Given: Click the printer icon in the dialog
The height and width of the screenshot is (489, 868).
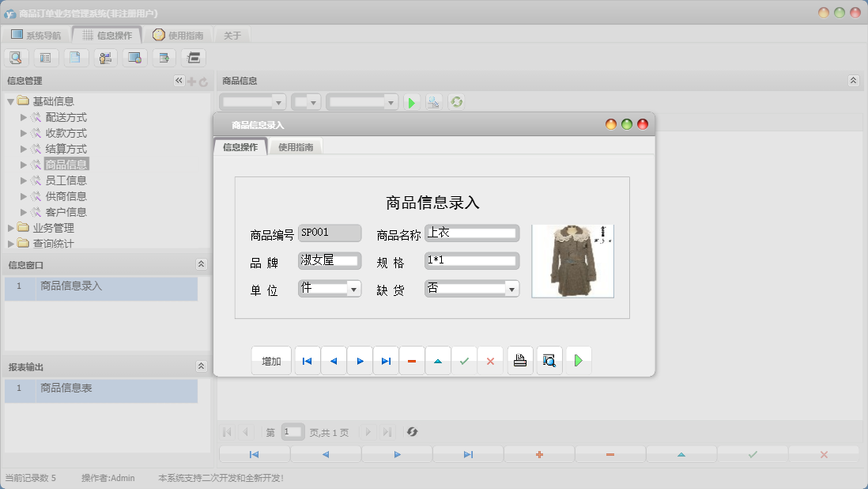Looking at the screenshot, I should [520, 361].
